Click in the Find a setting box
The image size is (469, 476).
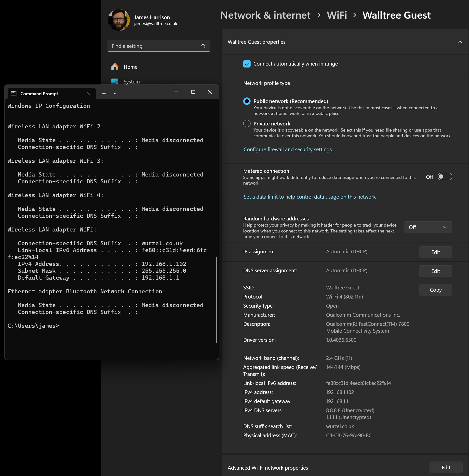tap(155, 46)
